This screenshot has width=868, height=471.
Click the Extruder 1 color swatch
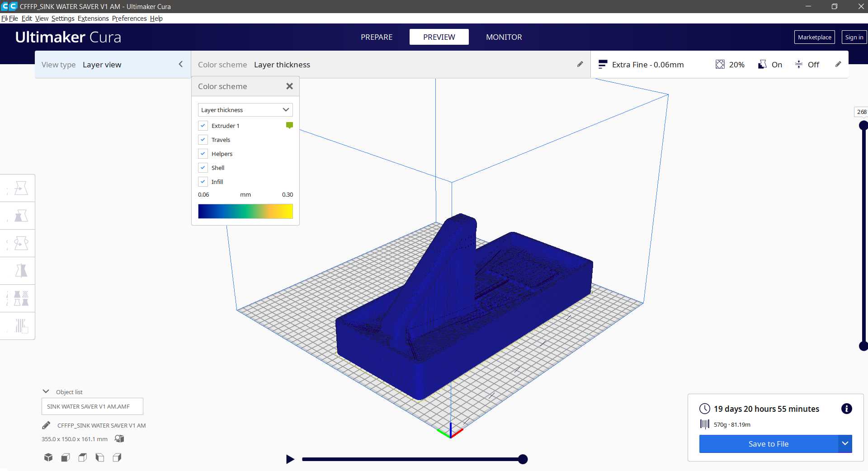click(289, 125)
